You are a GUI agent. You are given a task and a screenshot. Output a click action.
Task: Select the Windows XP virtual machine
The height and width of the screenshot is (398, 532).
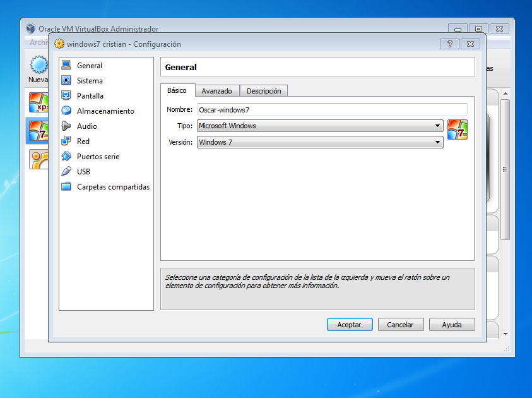[38, 102]
